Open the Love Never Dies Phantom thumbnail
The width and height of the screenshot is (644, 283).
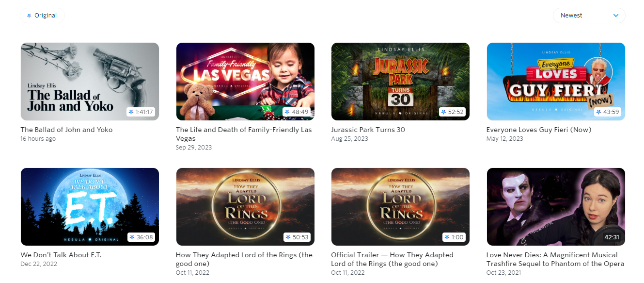556,207
